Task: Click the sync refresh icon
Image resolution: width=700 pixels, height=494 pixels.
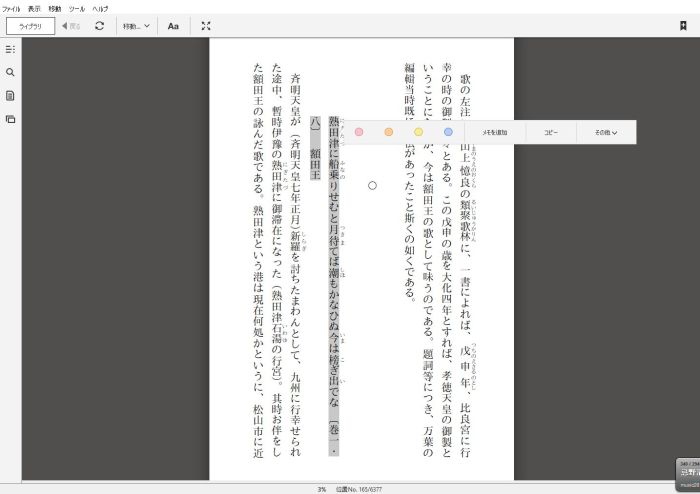Action: pyautogui.click(x=99, y=26)
